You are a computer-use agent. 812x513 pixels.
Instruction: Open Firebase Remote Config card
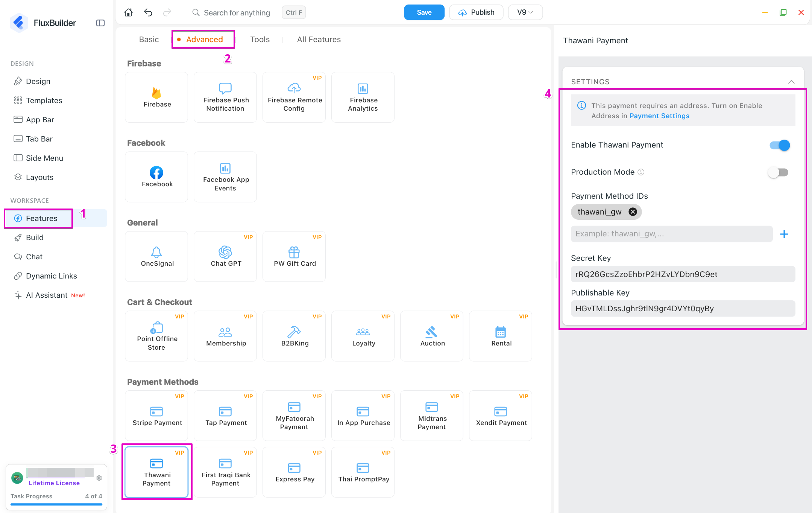pyautogui.click(x=294, y=97)
